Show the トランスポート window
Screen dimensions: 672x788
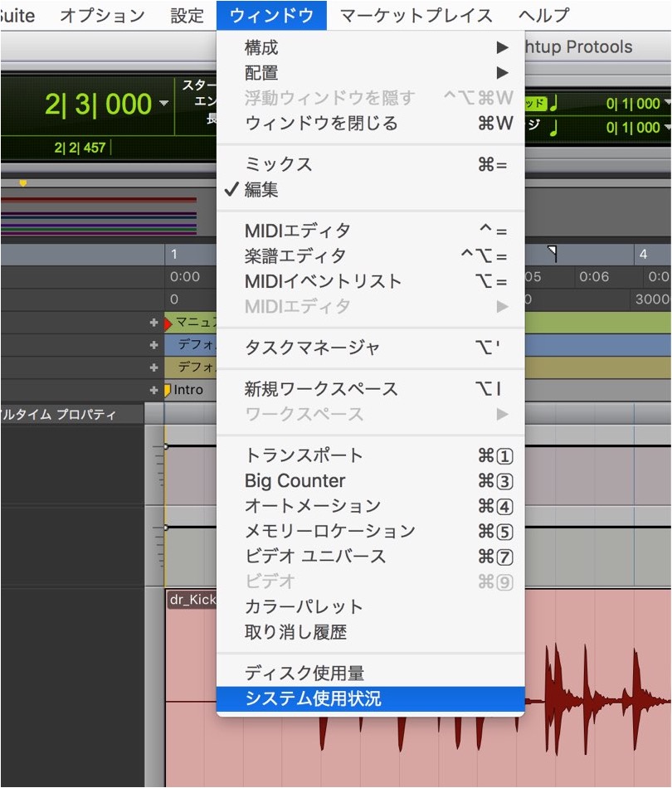370,455
